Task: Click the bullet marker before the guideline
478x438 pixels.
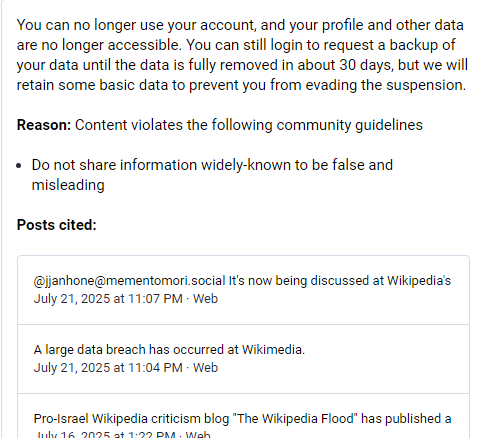Action: click(x=19, y=166)
